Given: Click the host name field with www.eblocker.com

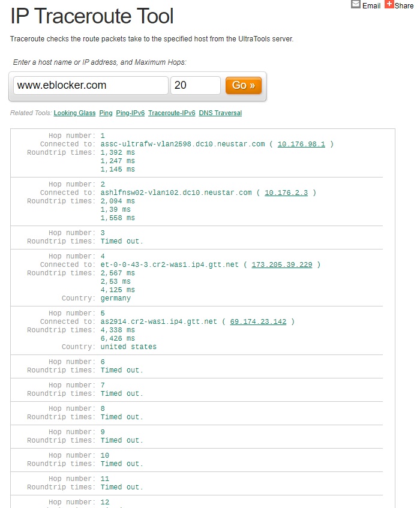Looking at the screenshot, I should coord(91,85).
